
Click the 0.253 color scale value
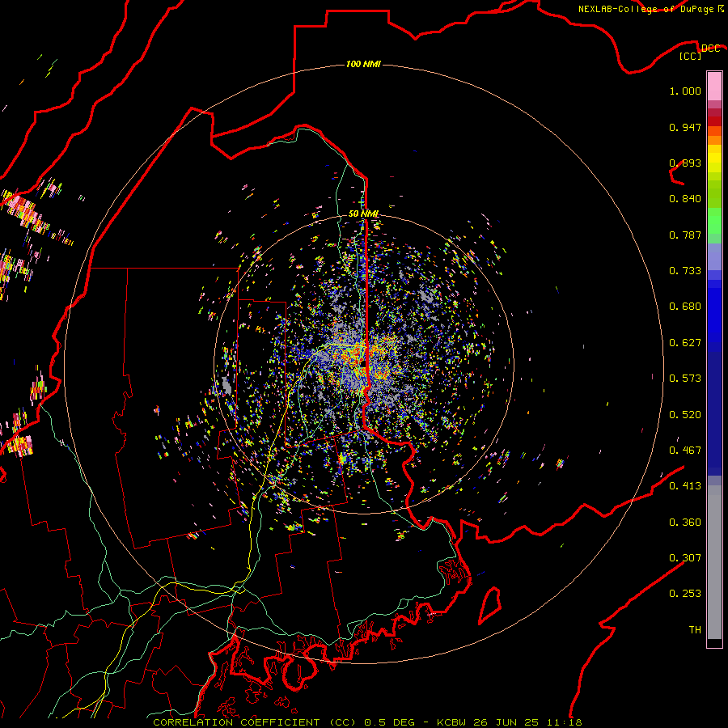[685, 594]
